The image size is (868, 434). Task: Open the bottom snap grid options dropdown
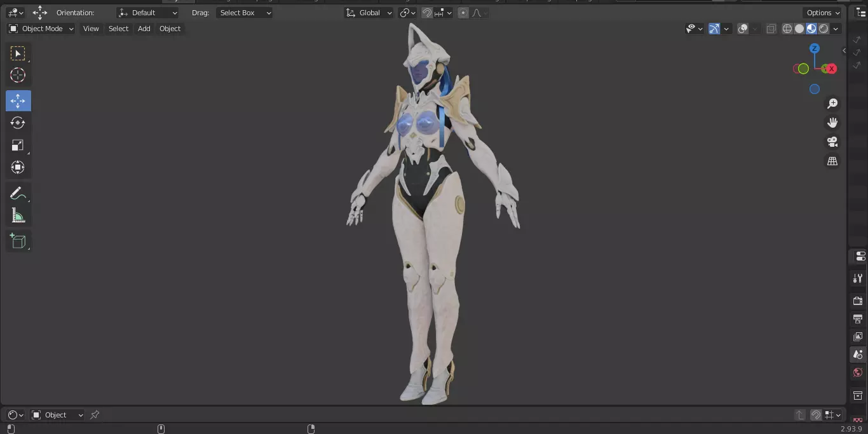(x=833, y=415)
